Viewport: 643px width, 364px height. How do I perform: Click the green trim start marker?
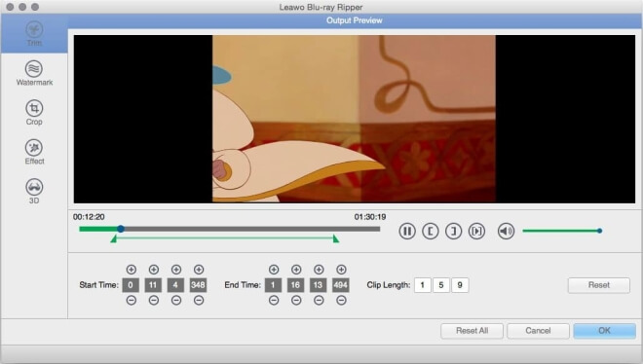[114, 238]
